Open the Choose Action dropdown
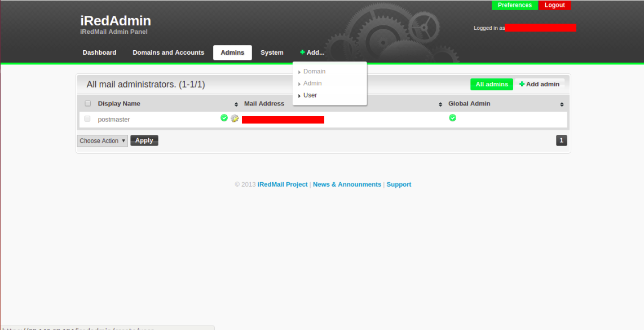The image size is (644, 330). click(x=102, y=140)
